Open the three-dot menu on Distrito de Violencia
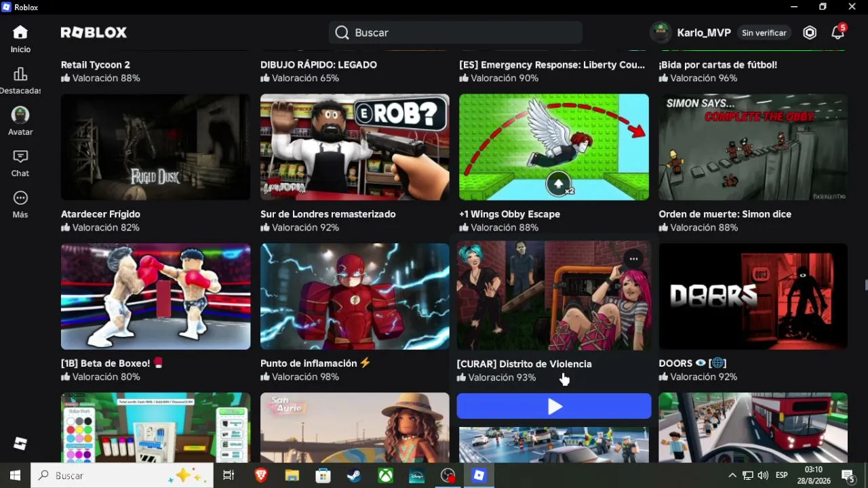This screenshot has width=868, height=488. click(633, 258)
